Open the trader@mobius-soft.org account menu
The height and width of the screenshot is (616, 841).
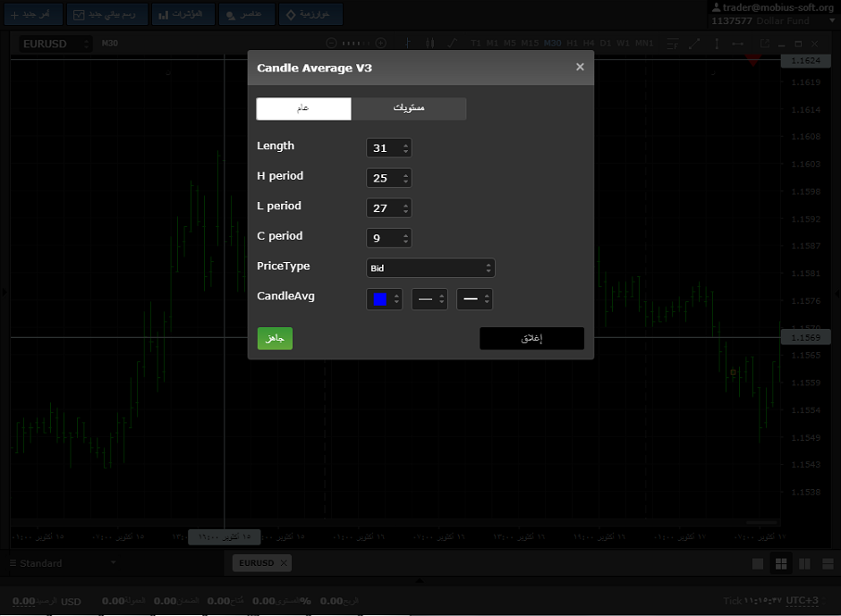click(773, 7)
